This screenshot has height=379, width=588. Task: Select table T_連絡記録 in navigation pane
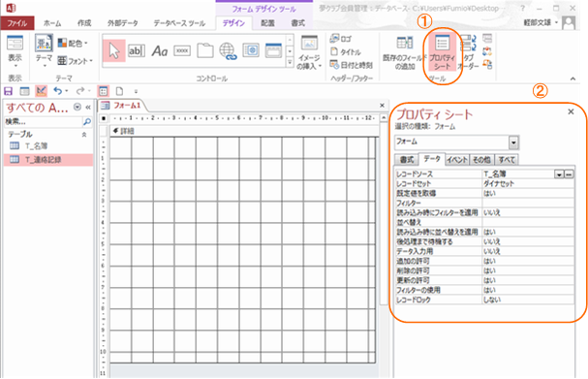(48, 160)
